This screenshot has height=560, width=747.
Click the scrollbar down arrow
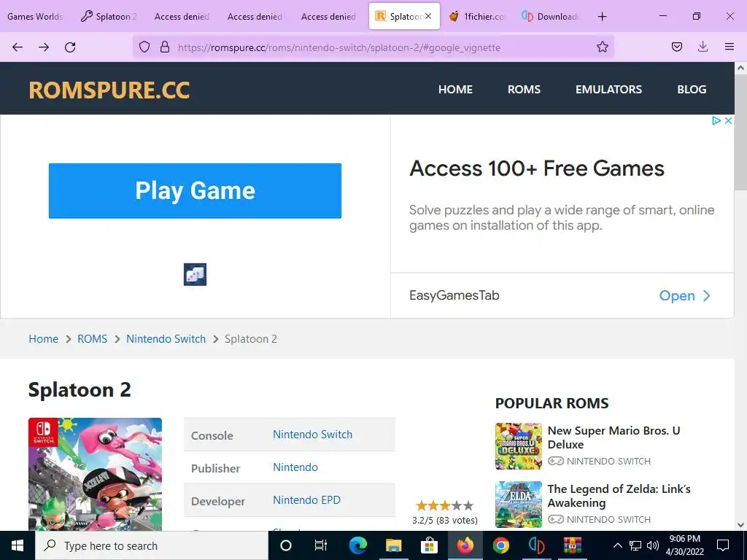[x=740, y=525]
